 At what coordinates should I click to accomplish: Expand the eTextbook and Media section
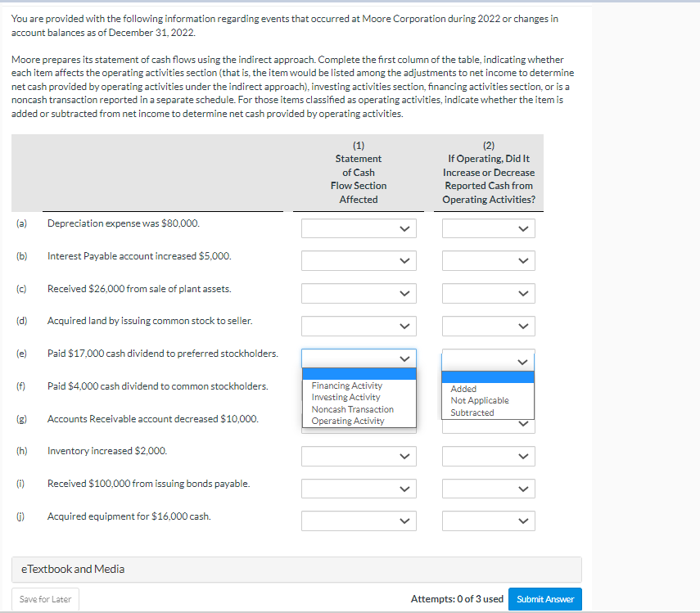point(296,570)
